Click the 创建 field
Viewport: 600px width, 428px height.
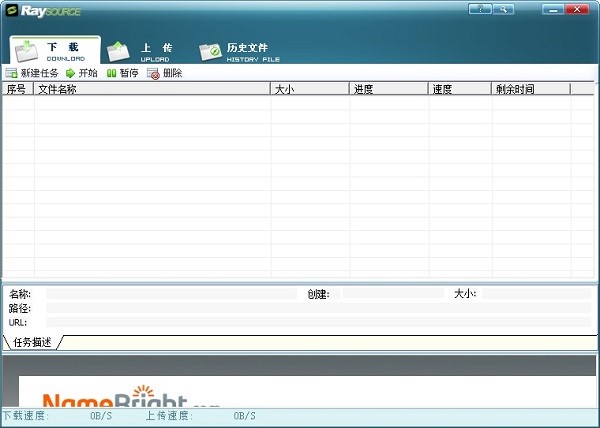[x=393, y=293]
